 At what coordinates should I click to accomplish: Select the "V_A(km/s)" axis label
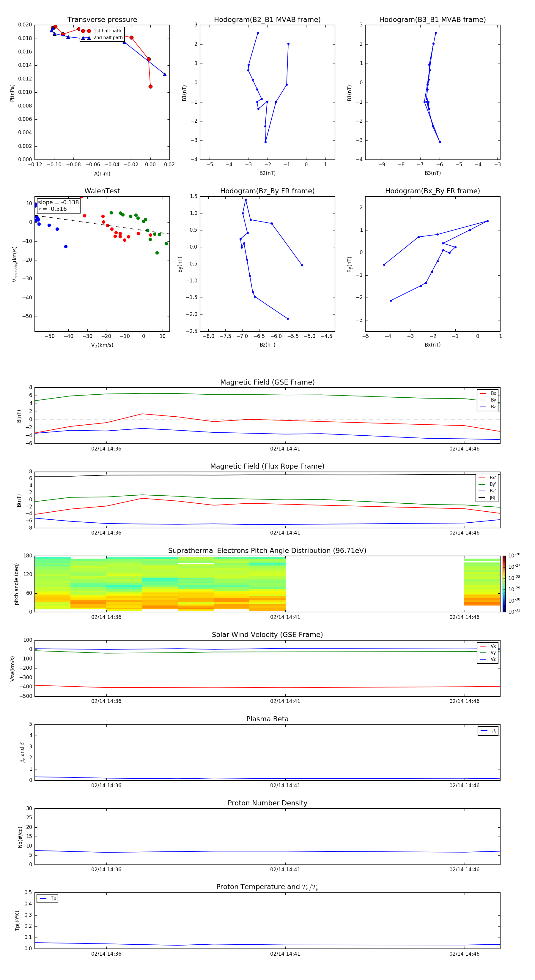[102, 345]
